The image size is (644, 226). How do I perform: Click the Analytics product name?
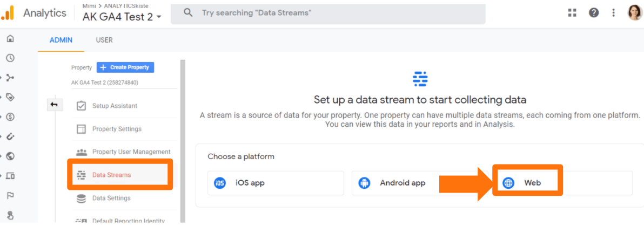tap(45, 13)
